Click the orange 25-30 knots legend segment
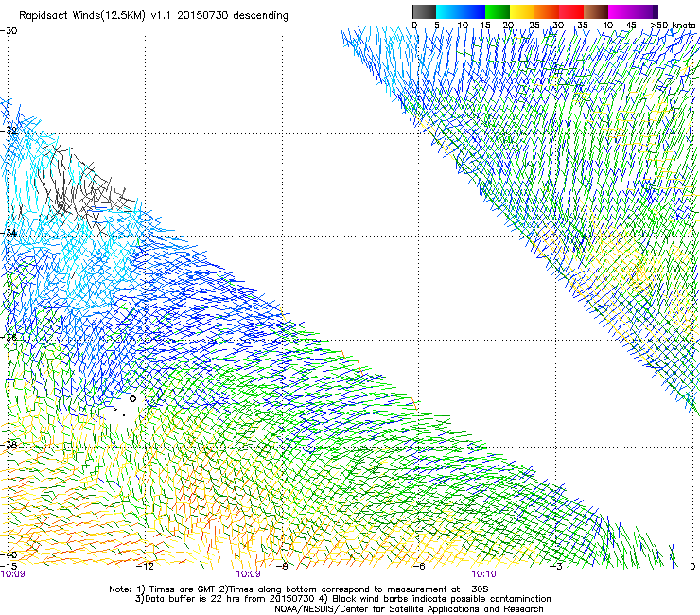The height and width of the screenshot is (615, 700). [x=547, y=11]
